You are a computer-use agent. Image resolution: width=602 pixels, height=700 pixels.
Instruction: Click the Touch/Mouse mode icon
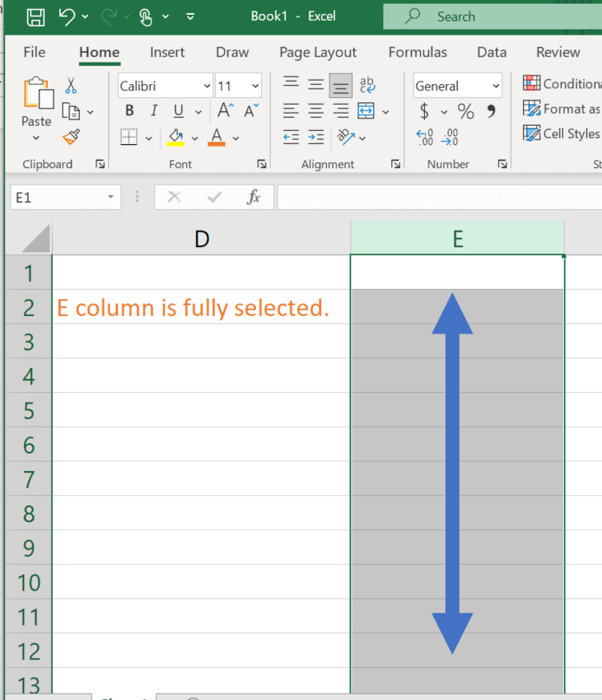point(146,17)
